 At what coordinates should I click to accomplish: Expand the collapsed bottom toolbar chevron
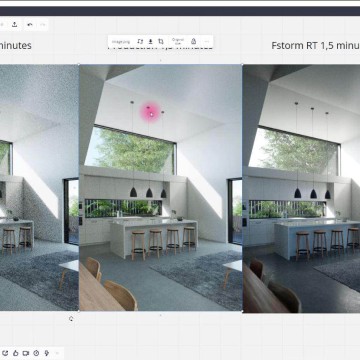coord(57,353)
